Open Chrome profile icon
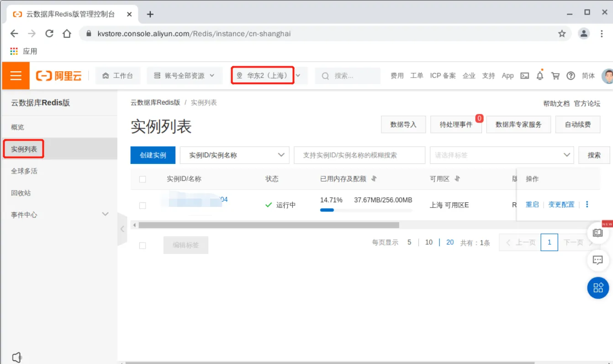Screen dimensions: 613x364 point(584,34)
